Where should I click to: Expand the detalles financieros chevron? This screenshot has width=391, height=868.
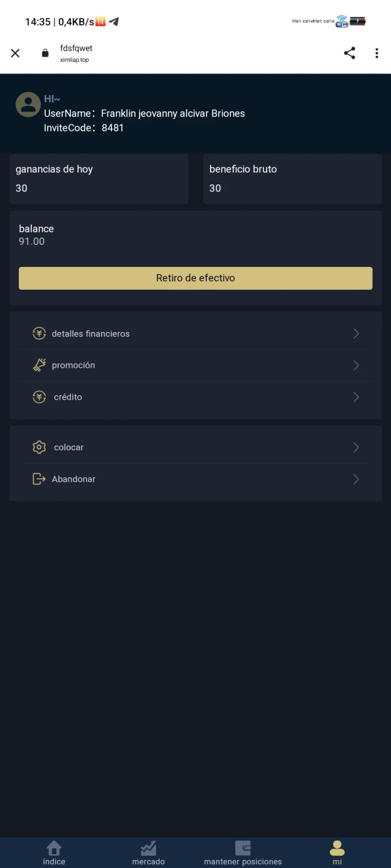click(x=356, y=333)
